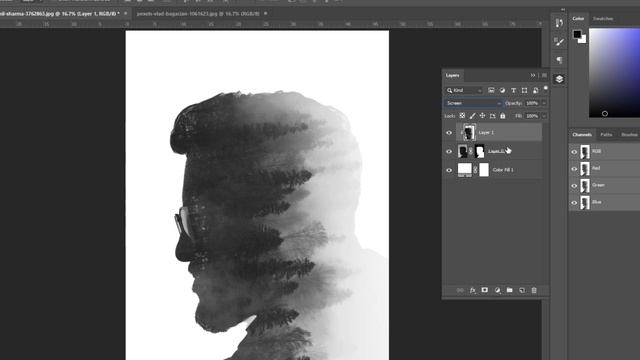Lock layer position with the move icon
The width and height of the screenshot is (640, 360).
(482, 116)
